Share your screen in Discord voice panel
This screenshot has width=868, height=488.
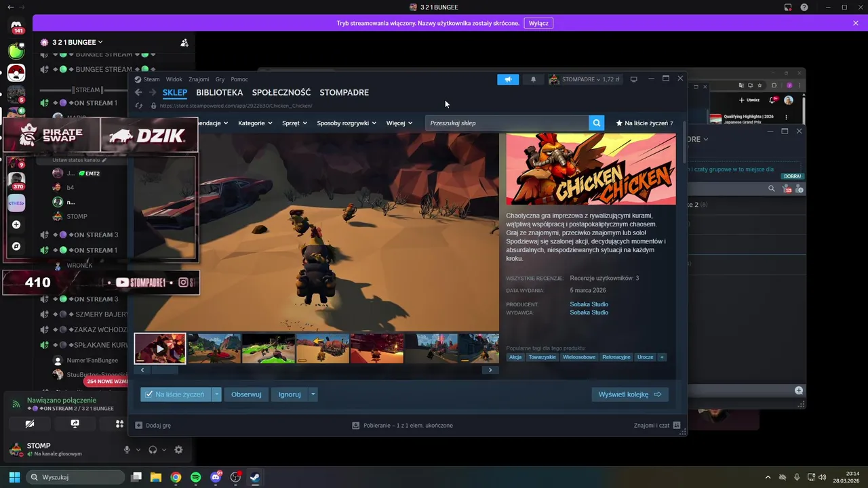tap(75, 424)
